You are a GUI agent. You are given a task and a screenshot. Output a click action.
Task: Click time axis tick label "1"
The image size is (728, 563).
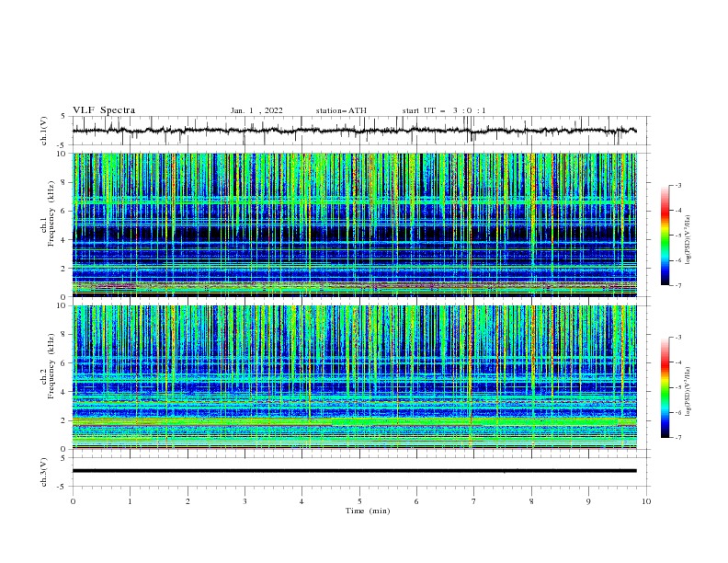(130, 501)
